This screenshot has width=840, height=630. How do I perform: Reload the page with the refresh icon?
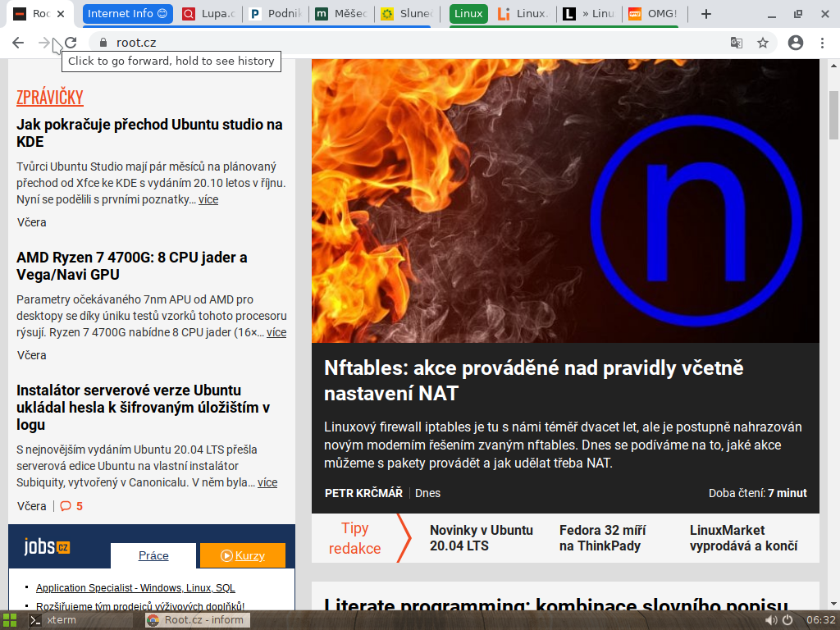(71, 42)
